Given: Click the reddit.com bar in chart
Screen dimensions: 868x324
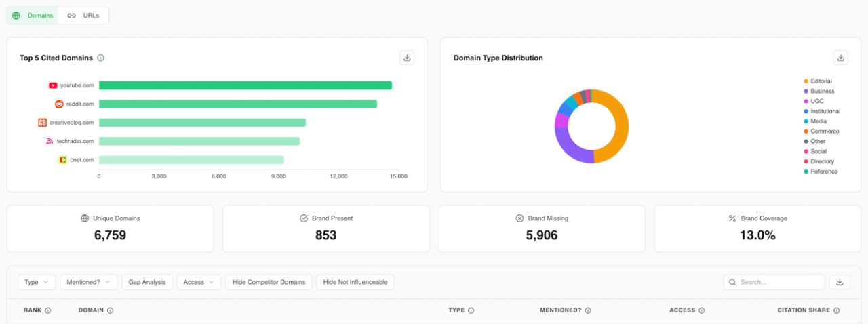Looking at the screenshot, I should [x=238, y=104].
